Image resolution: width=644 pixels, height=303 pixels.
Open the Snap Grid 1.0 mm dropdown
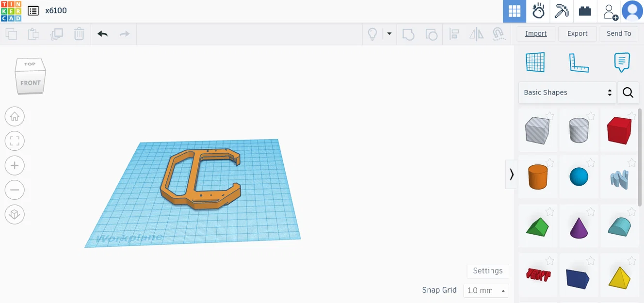point(486,290)
